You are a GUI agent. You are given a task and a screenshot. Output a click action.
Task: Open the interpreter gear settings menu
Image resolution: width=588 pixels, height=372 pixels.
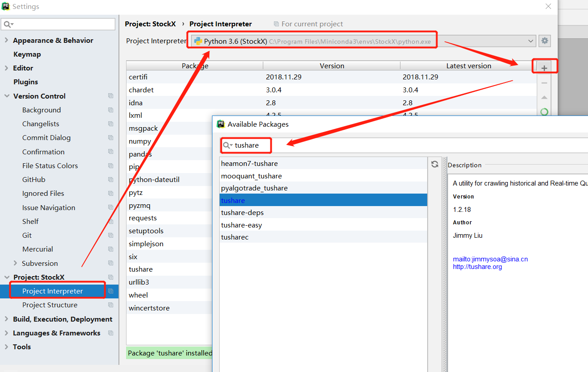click(544, 41)
